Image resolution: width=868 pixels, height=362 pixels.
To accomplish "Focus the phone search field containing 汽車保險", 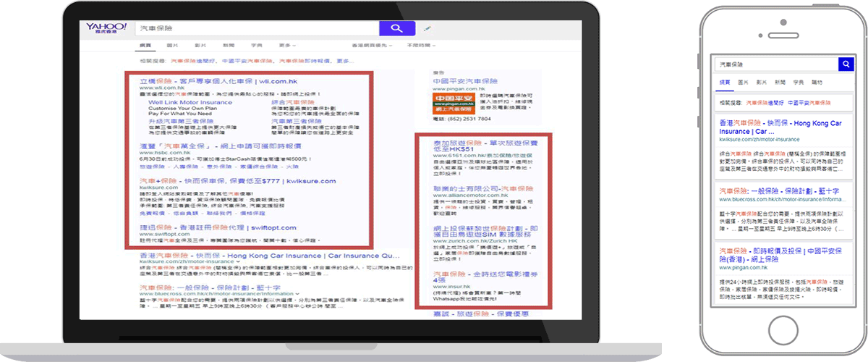I will click(x=776, y=64).
